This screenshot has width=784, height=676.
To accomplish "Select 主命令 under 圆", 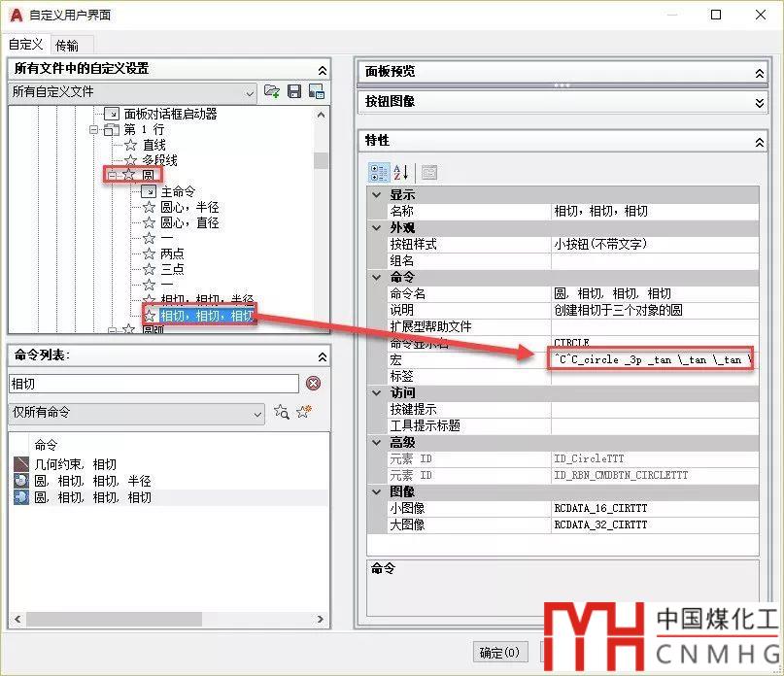I will [x=178, y=191].
